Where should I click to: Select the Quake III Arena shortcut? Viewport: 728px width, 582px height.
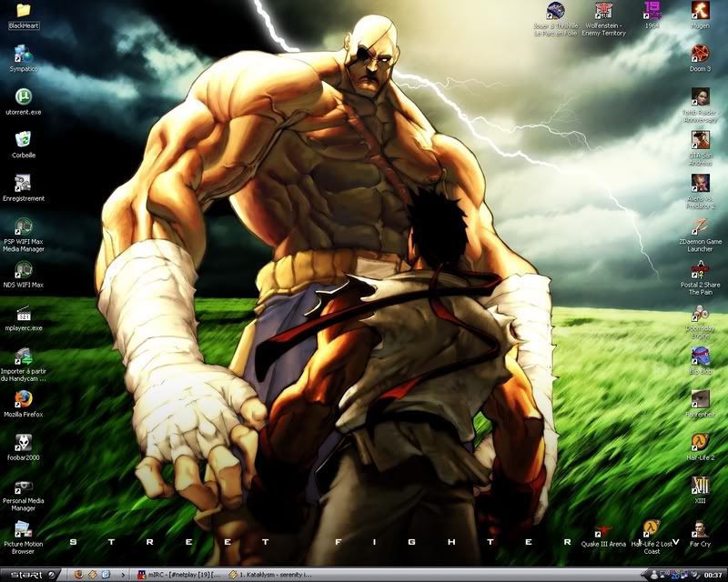pos(603,537)
